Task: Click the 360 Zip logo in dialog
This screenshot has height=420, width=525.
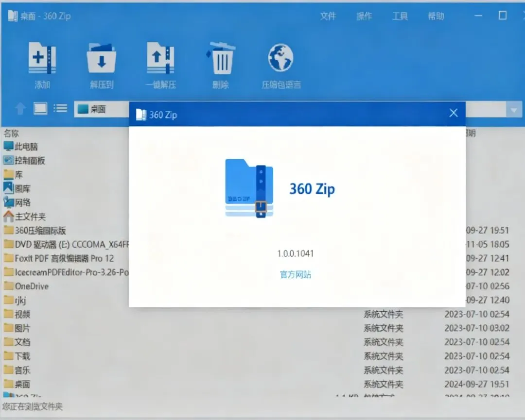Action: click(249, 188)
